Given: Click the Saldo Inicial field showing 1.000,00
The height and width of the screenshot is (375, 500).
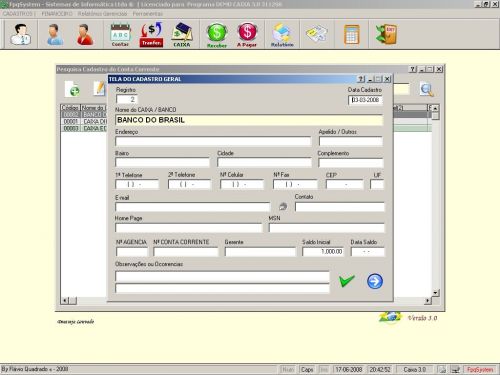Looking at the screenshot, I should [323, 252].
